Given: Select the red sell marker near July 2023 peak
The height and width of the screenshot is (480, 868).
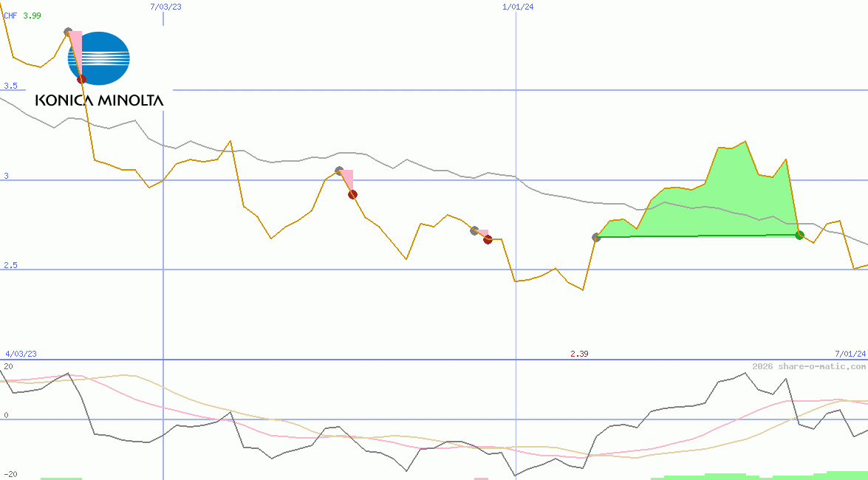Looking at the screenshot, I should (x=81, y=79).
